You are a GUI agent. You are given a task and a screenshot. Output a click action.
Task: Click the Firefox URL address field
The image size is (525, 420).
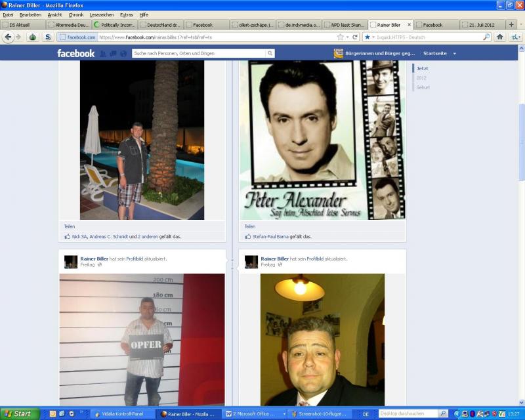pos(217,37)
